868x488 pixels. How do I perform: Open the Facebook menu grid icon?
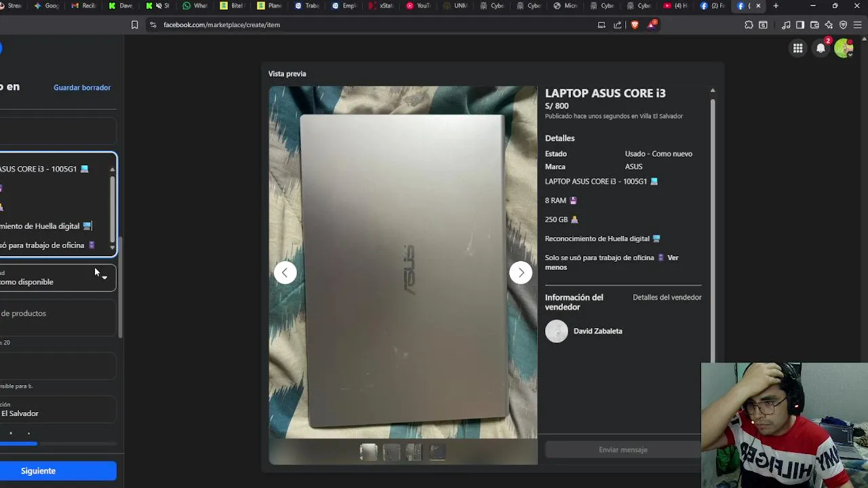(x=798, y=48)
